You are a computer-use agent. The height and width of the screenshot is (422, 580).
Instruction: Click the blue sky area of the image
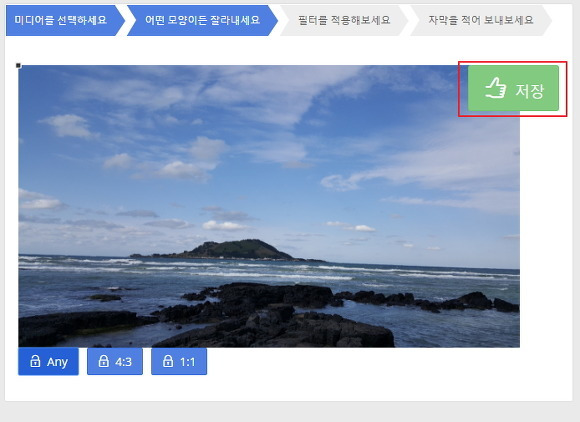coord(259,148)
